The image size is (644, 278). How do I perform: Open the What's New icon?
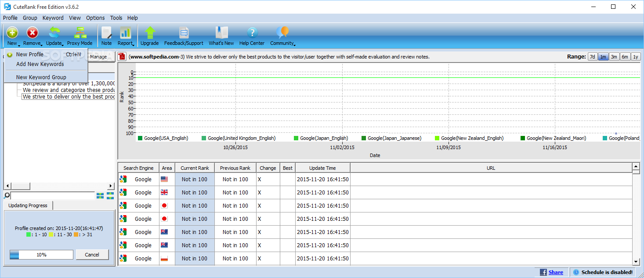coord(221,33)
